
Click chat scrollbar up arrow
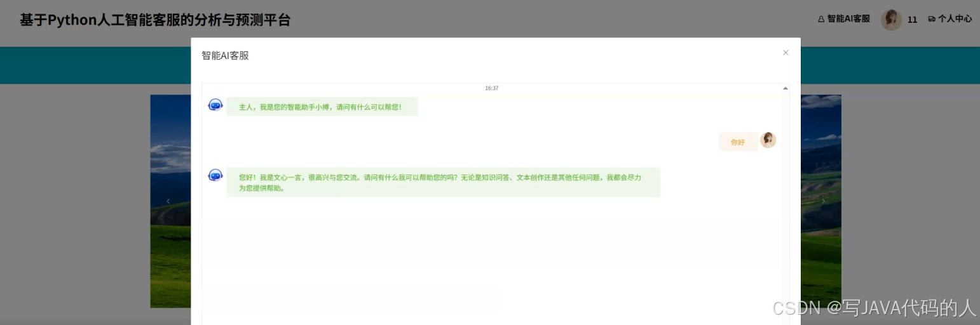(786, 88)
